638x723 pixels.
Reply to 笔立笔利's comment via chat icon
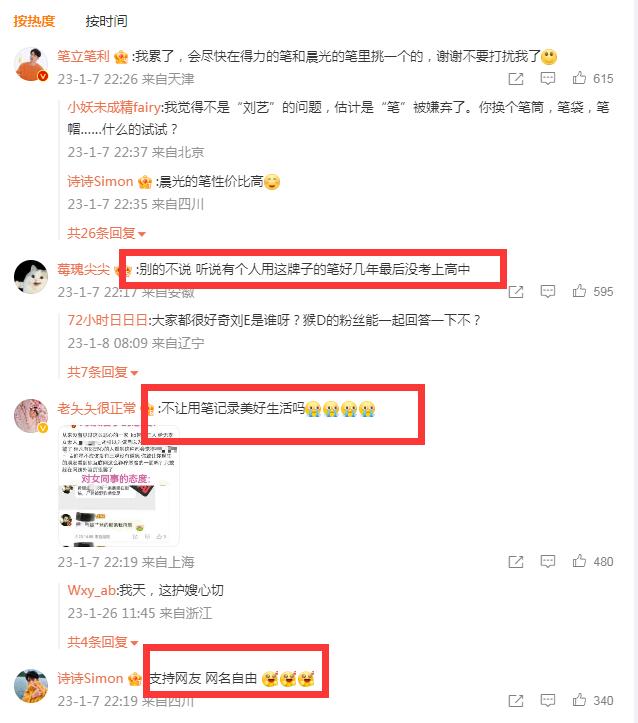click(x=548, y=78)
